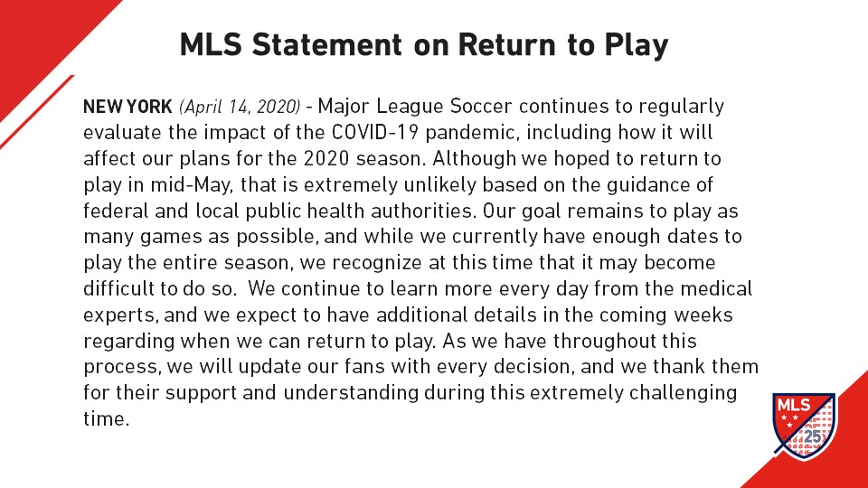This screenshot has width=868, height=488.
Task: Click the words 'Major League Soccer'
Action: (415, 107)
